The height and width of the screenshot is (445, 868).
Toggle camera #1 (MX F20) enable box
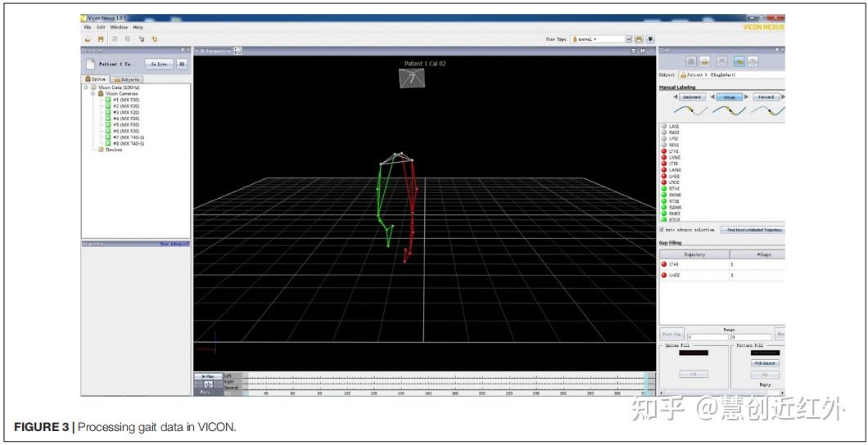108,100
